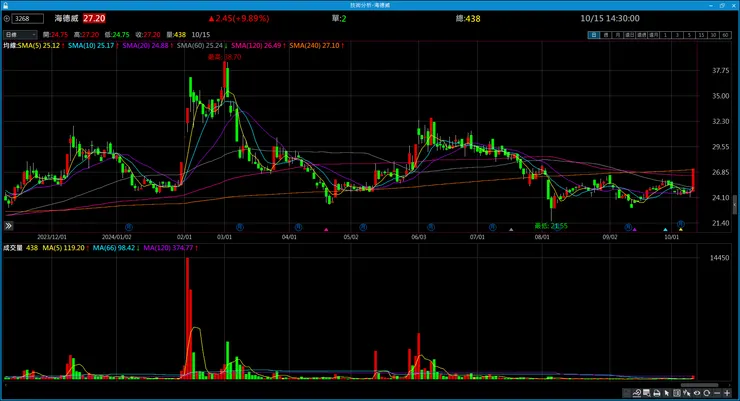Image resolution: width=740 pixels, height=401 pixels.
Task: Select the 日 daily timeframe button
Action: [x=594, y=35]
